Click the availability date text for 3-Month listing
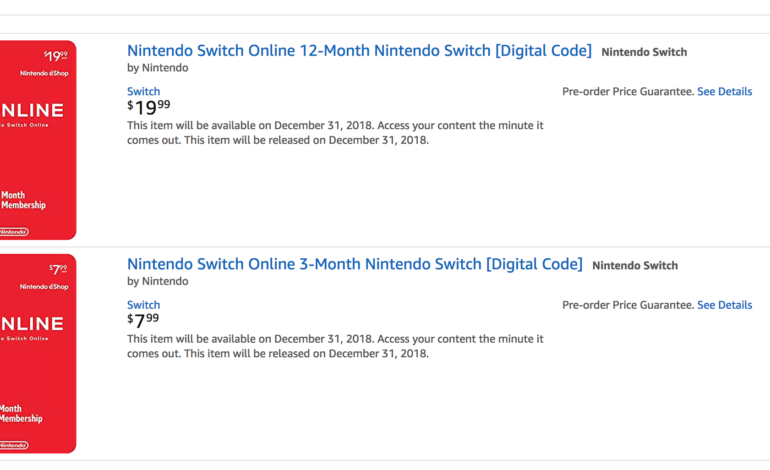Viewport: 770px width, 470px height. 335,346
